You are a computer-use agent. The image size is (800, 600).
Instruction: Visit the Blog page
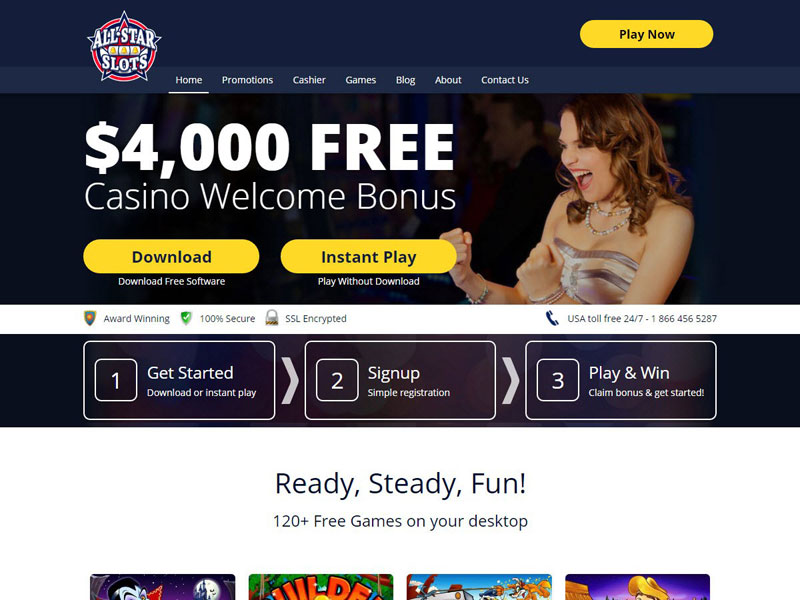(x=406, y=80)
